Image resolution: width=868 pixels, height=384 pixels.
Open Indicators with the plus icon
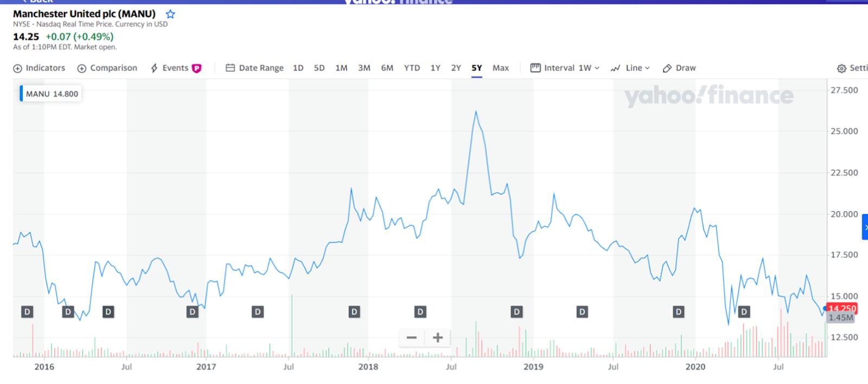[x=39, y=68]
